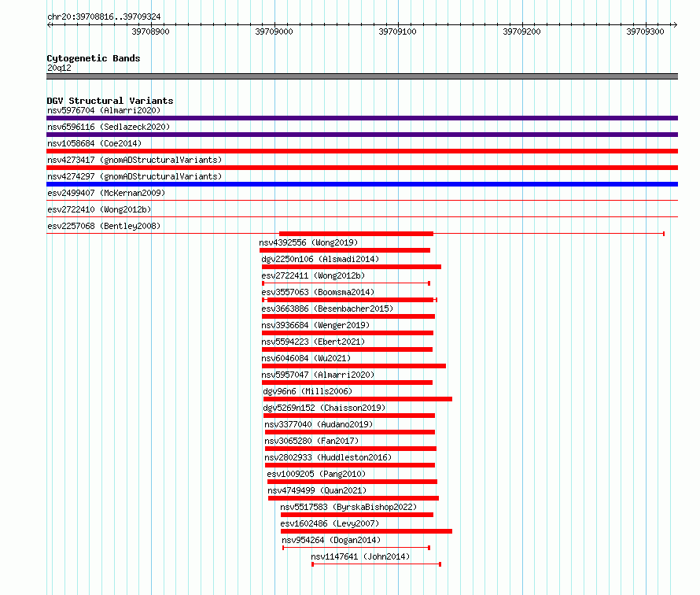Click ruler position 39709300
Viewport: 700px width, 595px height.
point(645,31)
